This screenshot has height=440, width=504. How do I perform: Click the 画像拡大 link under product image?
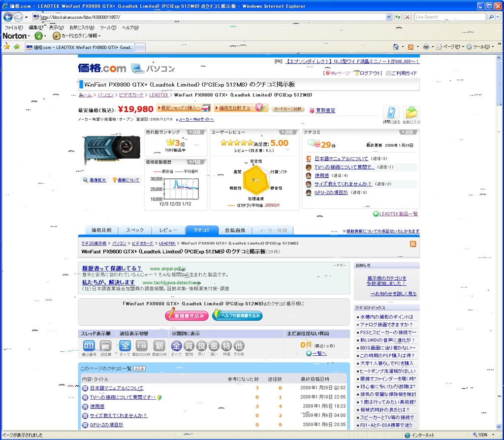[x=98, y=180]
